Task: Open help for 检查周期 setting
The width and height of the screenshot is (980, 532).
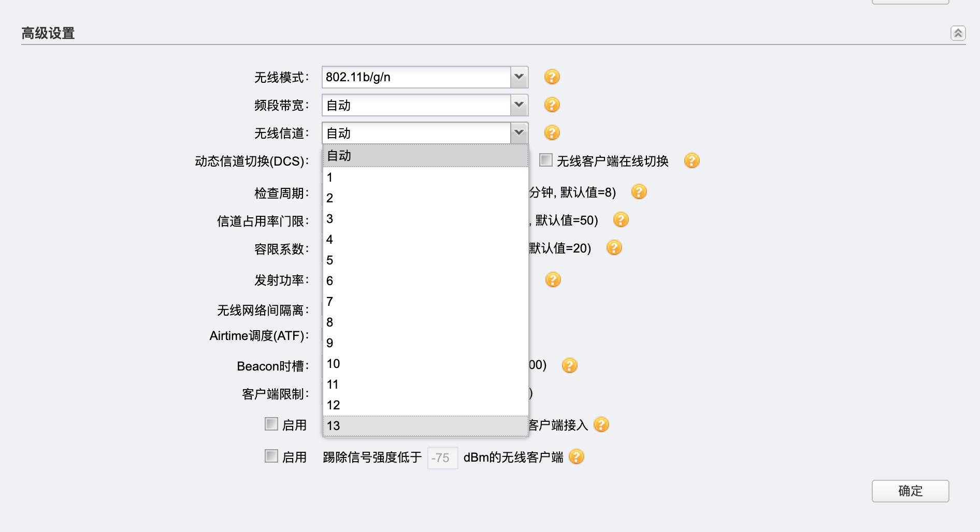Action: pyautogui.click(x=639, y=192)
